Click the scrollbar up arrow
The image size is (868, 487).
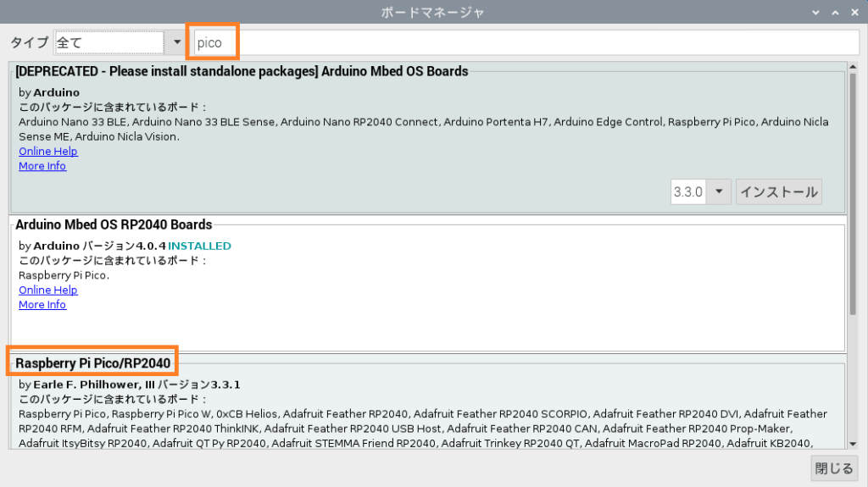[852, 67]
